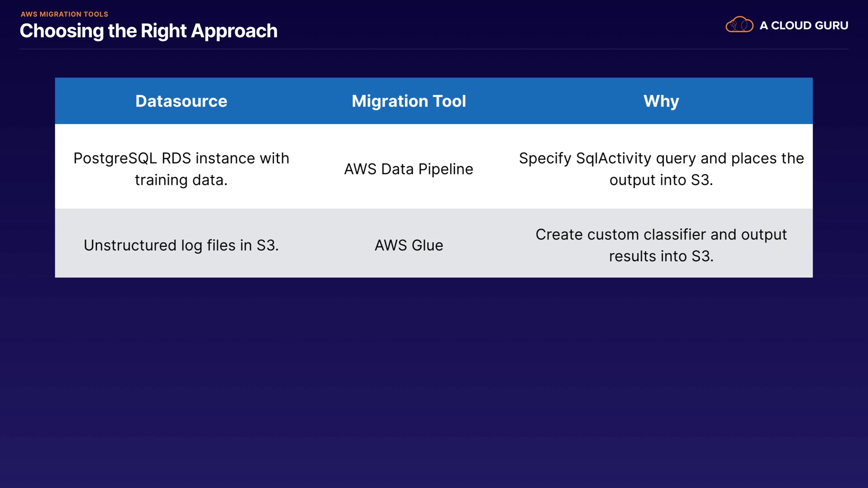Select the Why column header
Image resolution: width=868 pixels, height=488 pixels.
(661, 101)
